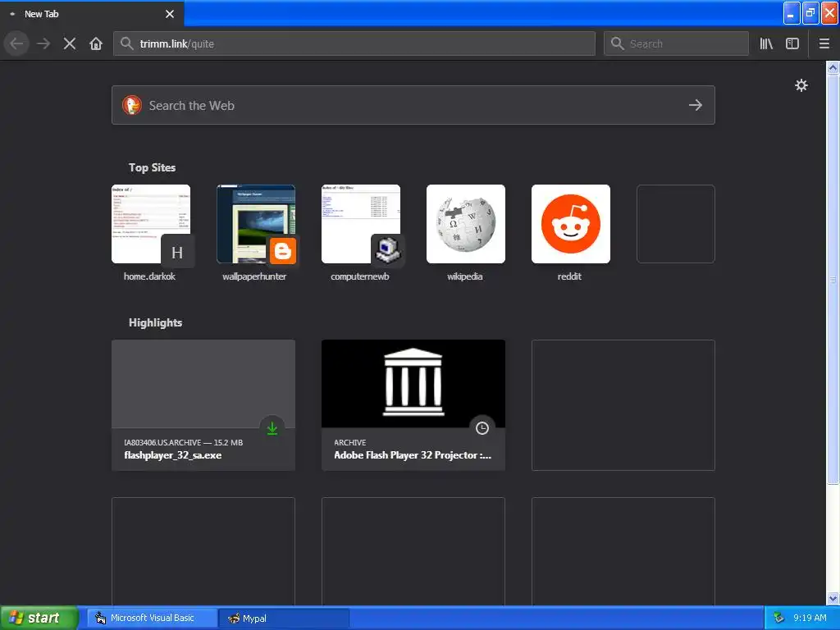Select the New Tab tab
This screenshot has height=630, width=840.
92,14
